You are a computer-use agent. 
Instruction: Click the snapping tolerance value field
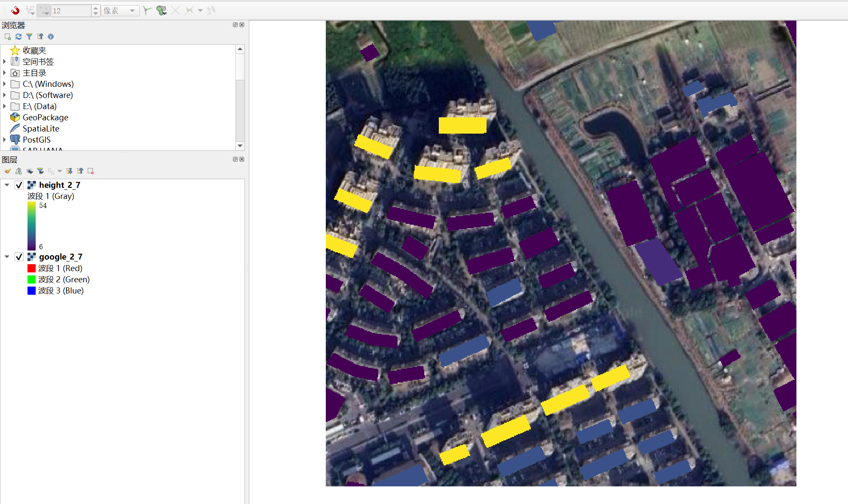click(x=70, y=10)
